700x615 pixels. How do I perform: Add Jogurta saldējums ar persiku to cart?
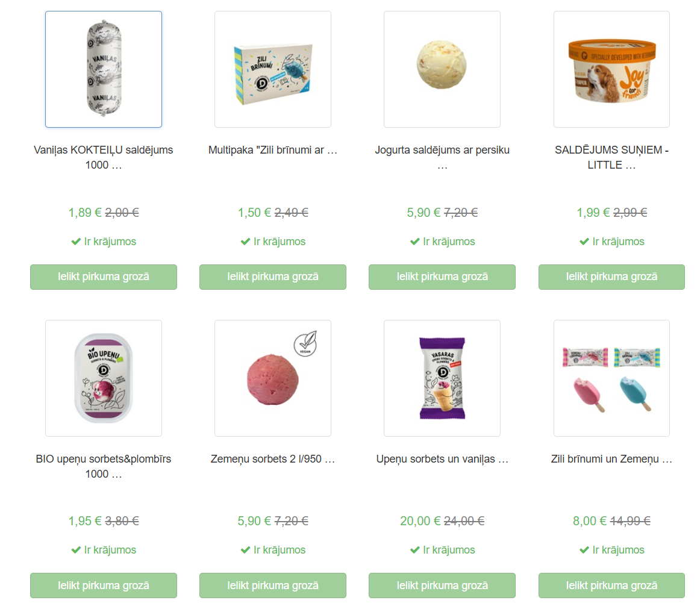coord(442,276)
